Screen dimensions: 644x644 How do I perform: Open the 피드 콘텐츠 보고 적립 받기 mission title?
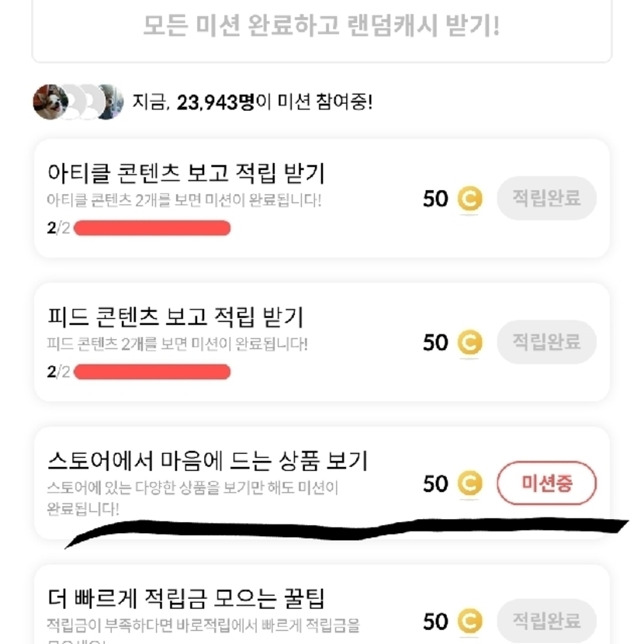(x=175, y=317)
